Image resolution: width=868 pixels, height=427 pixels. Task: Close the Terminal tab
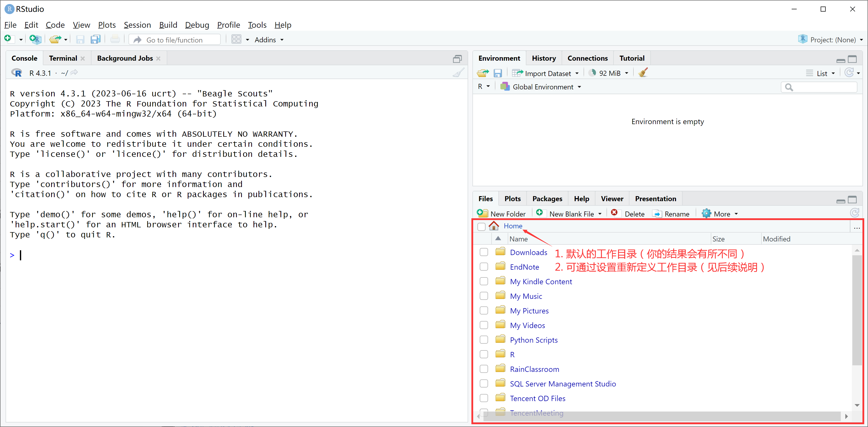(83, 58)
